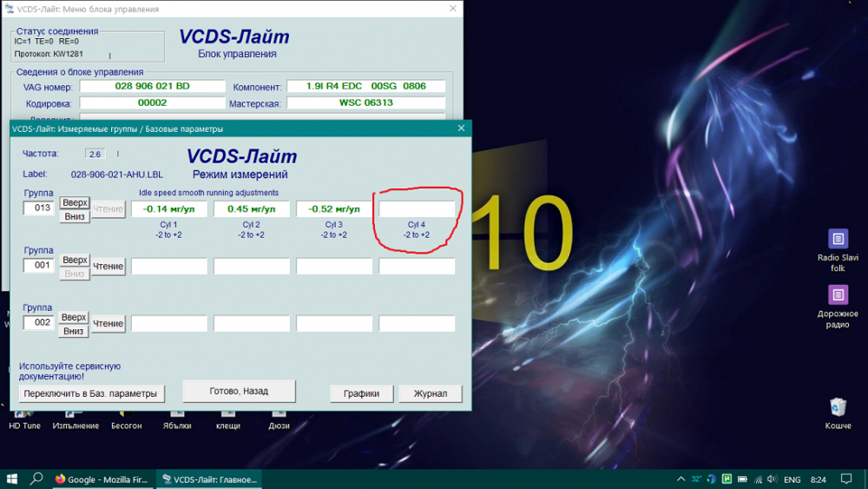Open the Бесогон desktop folder
868x489 pixels.
pyautogui.click(x=126, y=420)
